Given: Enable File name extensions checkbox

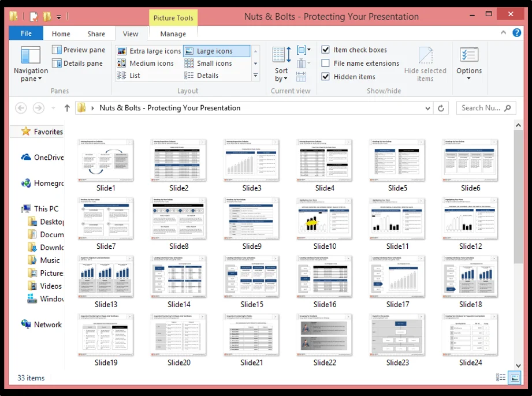Looking at the screenshot, I should click(325, 63).
